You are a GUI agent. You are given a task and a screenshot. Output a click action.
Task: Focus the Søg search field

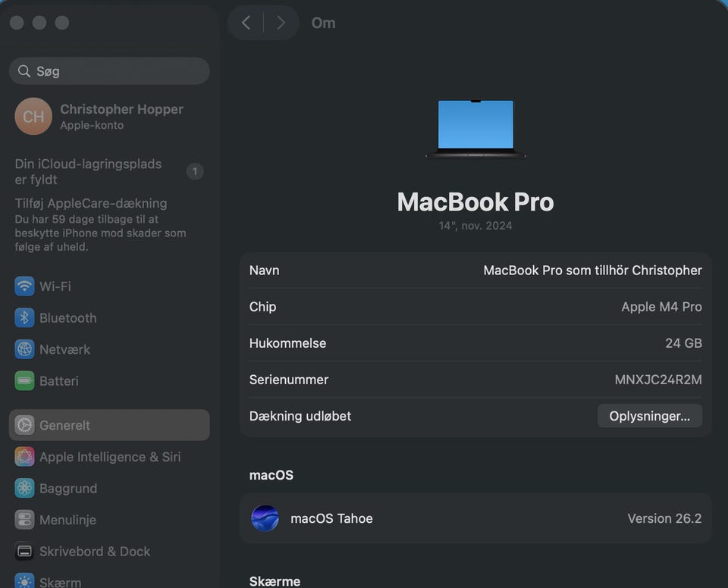coord(109,71)
